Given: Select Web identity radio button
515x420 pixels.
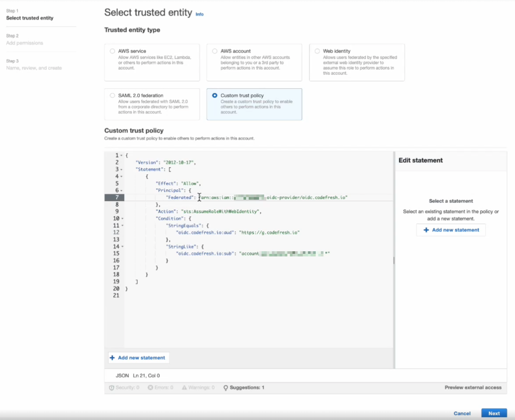Looking at the screenshot, I should pyautogui.click(x=317, y=51).
